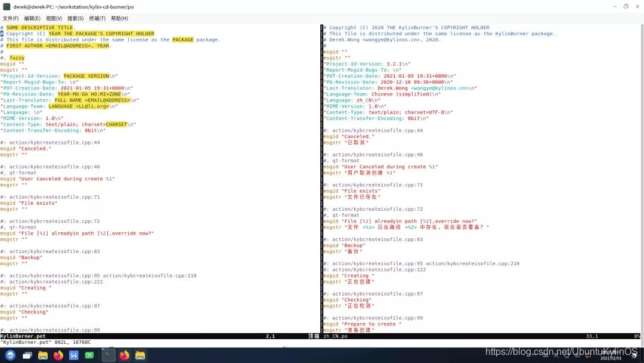Click the 'zh_CN.po' status line label
644x363 pixels.
coord(335,336)
